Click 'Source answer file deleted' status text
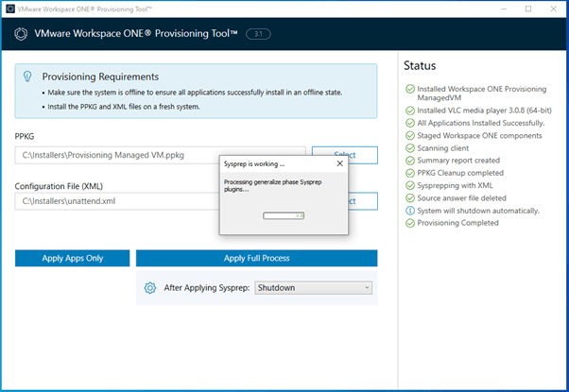The width and height of the screenshot is (569, 392). [461, 198]
